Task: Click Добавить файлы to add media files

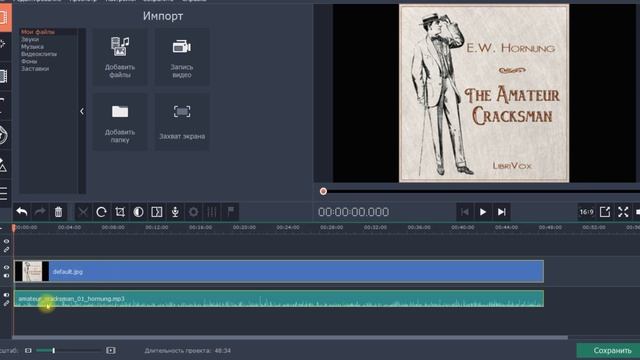Action: coord(120,57)
